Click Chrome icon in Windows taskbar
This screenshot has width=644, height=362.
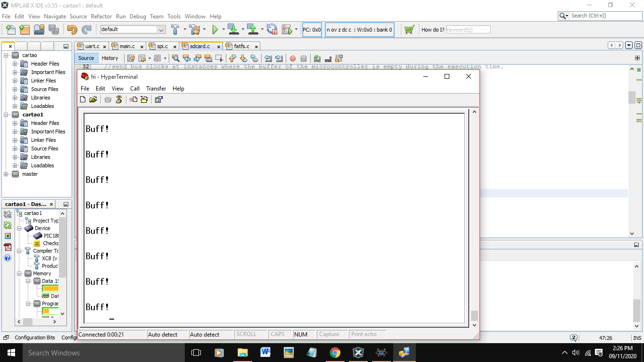pos(335,353)
